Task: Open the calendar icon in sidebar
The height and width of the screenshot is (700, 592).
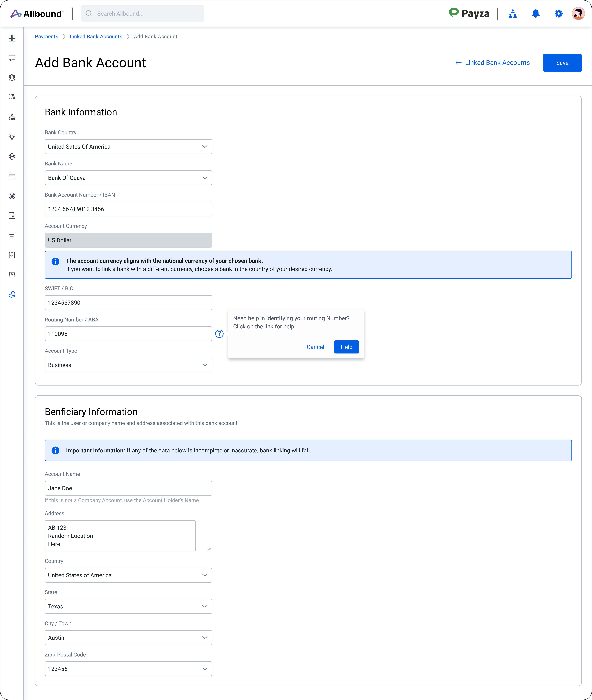Action: tap(12, 176)
